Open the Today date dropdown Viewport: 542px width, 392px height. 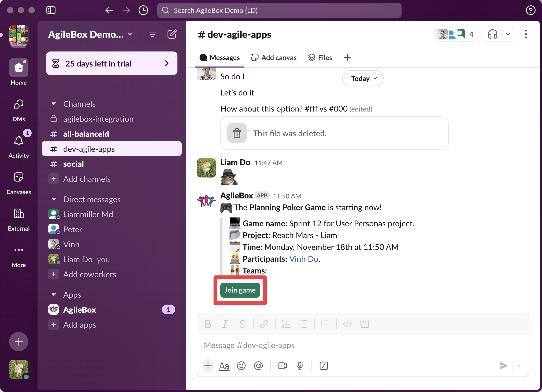click(363, 79)
